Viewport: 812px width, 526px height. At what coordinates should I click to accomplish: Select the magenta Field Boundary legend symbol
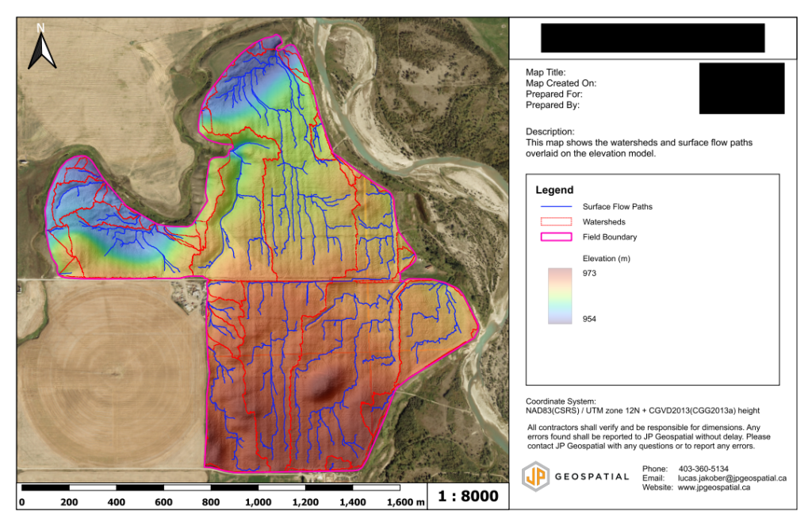click(x=556, y=237)
